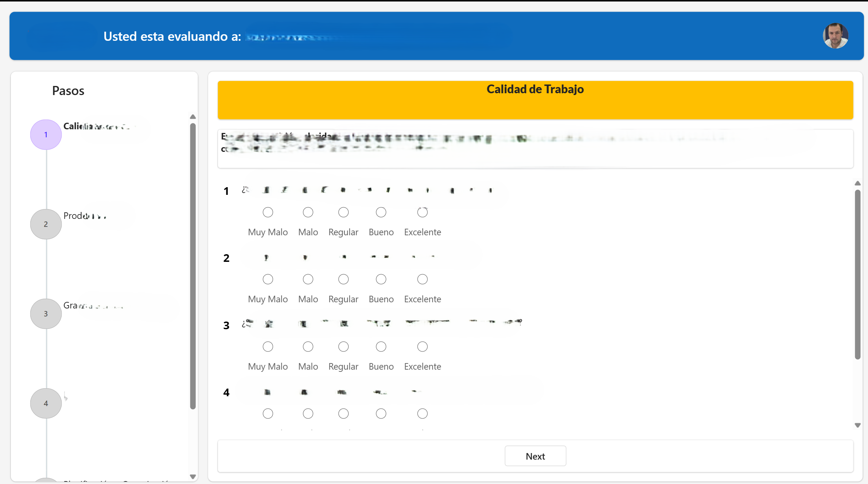This screenshot has width=868, height=484.
Task: Select the fifth option for question 4
Action: pos(422,414)
